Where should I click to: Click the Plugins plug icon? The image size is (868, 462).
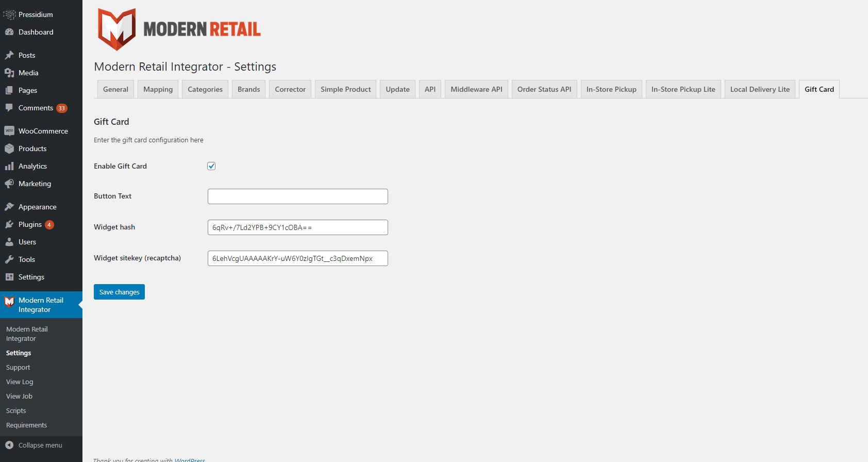click(x=9, y=224)
